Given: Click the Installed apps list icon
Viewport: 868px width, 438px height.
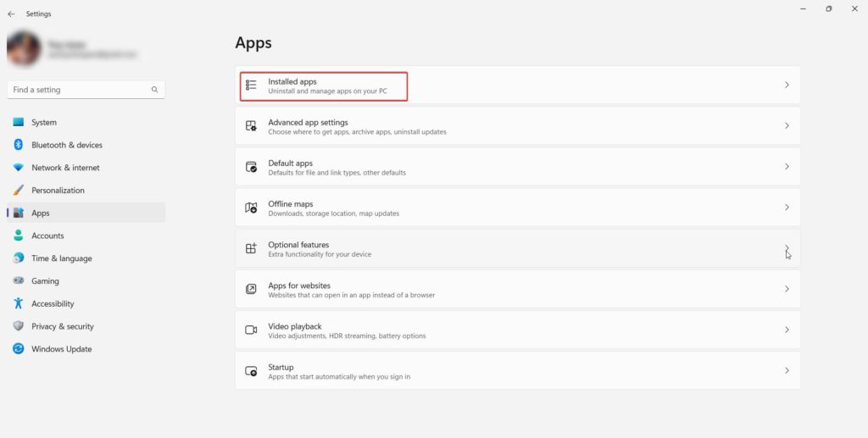Looking at the screenshot, I should click(x=251, y=85).
